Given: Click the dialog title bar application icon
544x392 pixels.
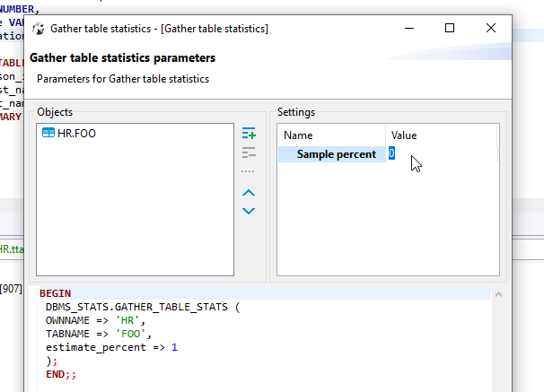Looking at the screenshot, I should [39, 29].
